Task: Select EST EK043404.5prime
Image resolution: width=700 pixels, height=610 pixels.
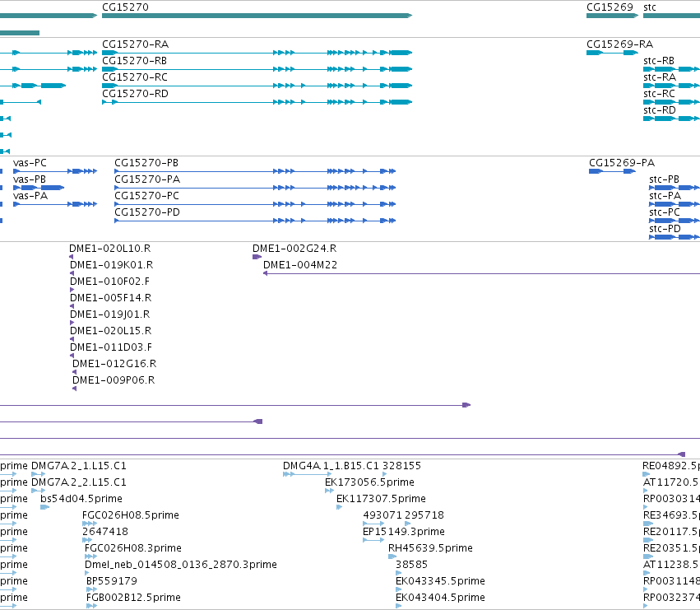Action: click(x=398, y=607)
